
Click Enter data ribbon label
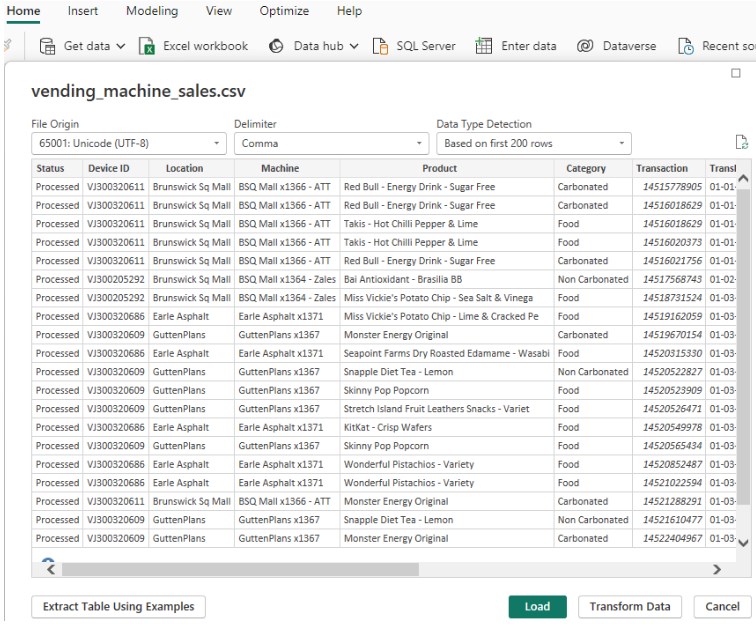pos(528,46)
